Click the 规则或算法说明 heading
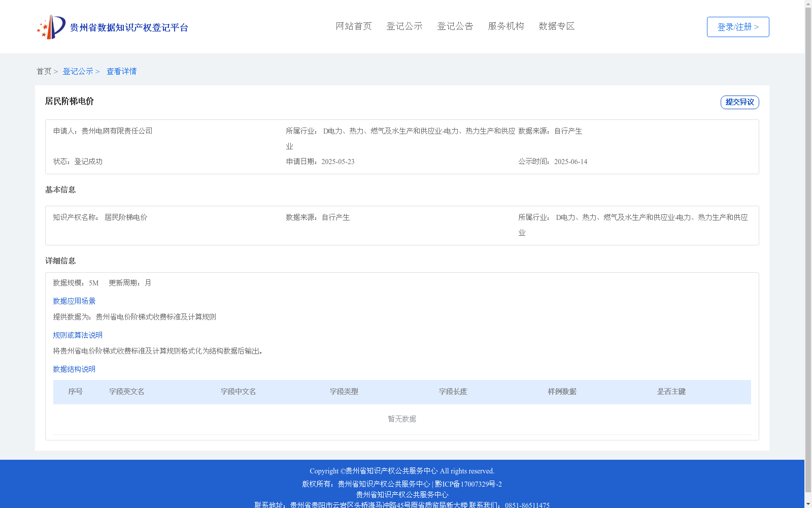The height and width of the screenshot is (508, 812). (78, 335)
